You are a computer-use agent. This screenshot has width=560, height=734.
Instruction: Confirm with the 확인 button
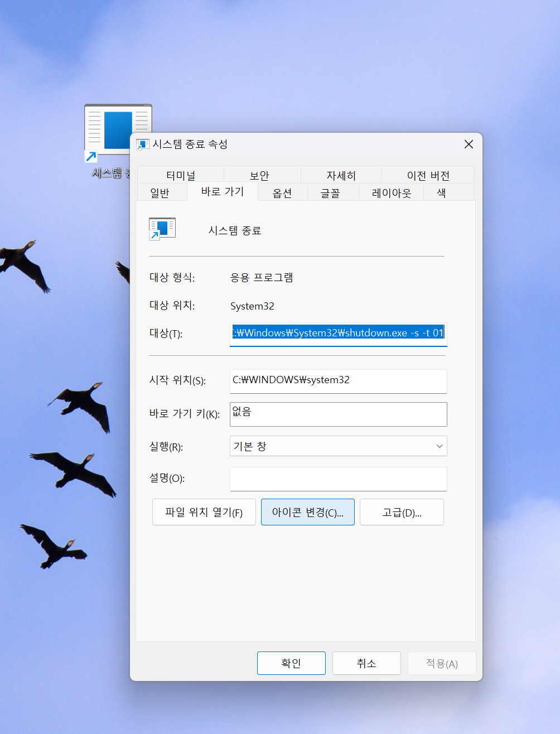pyautogui.click(x=291, y=663)
